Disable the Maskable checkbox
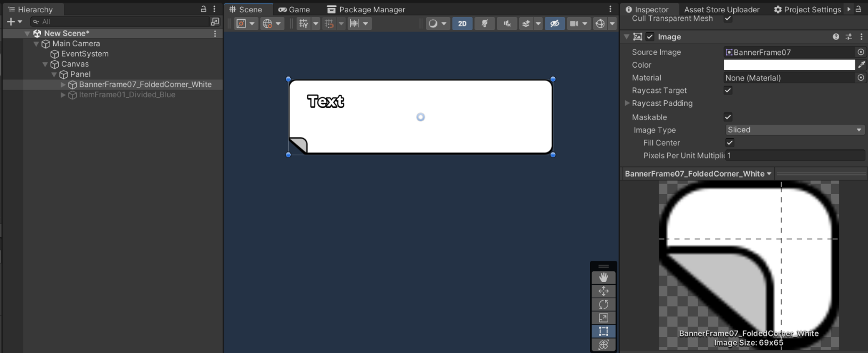The image size is (868, 353). pos(728,117)
